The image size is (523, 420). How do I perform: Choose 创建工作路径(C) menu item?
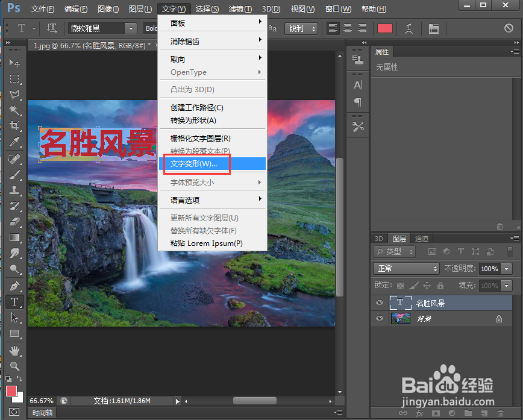pyautogui.click(x=213, y=108)
